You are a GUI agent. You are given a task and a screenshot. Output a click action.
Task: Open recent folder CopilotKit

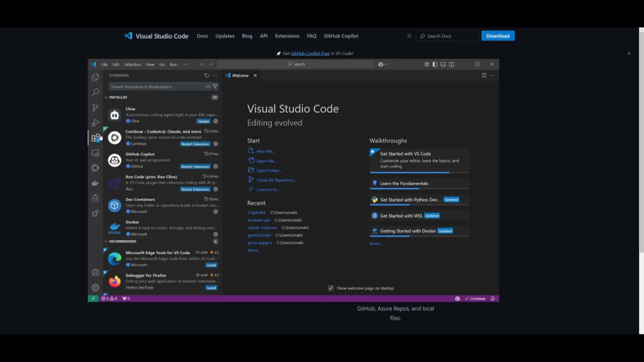click(257, 213)
